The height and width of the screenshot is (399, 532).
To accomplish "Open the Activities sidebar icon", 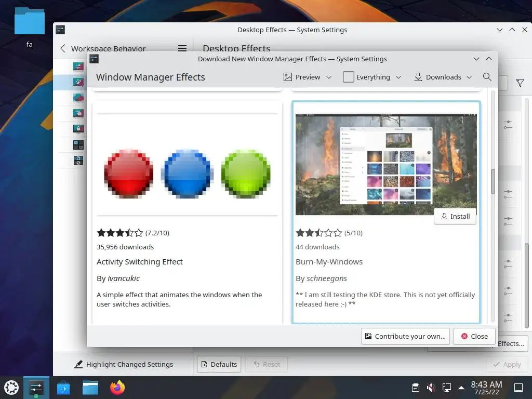I will [78, 161].
